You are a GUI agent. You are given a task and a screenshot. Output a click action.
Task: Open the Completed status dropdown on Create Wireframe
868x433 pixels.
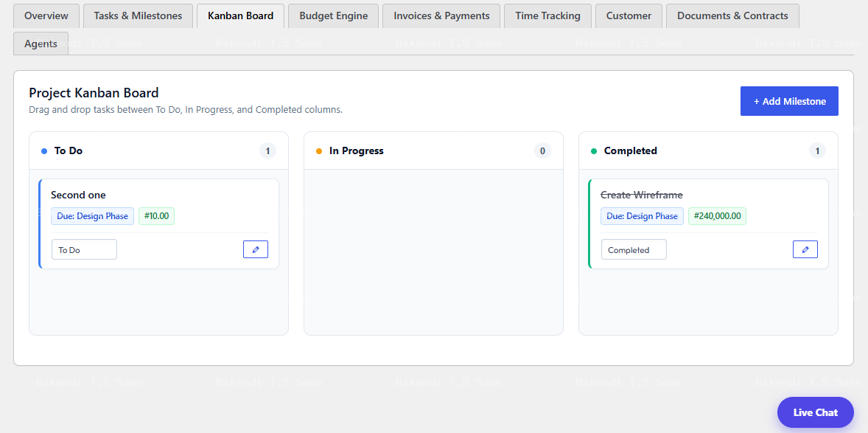pos(634,249)
